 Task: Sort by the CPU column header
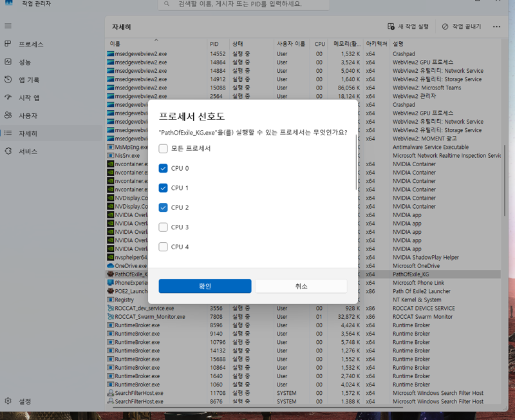coord(319,44)
